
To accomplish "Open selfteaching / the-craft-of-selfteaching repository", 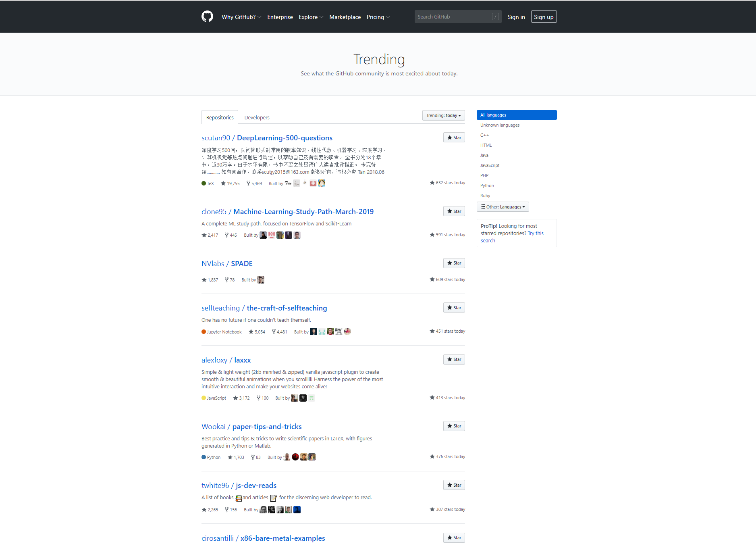I will pyautogui.click(x=264, y=308).
